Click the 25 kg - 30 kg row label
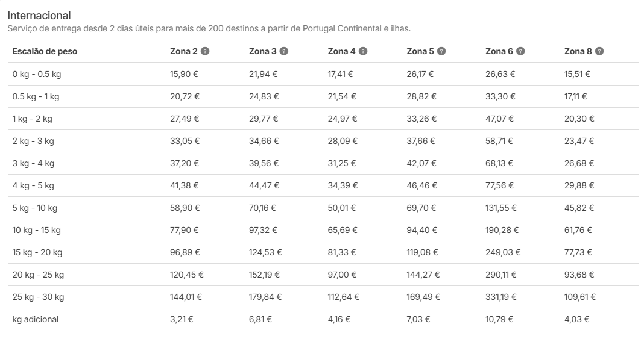 [38, 297]
